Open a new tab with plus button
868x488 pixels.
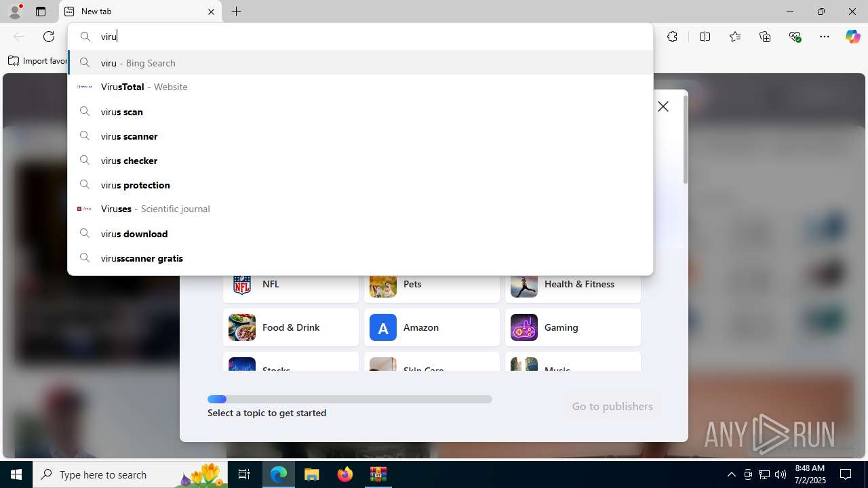(x=236, y=12)
